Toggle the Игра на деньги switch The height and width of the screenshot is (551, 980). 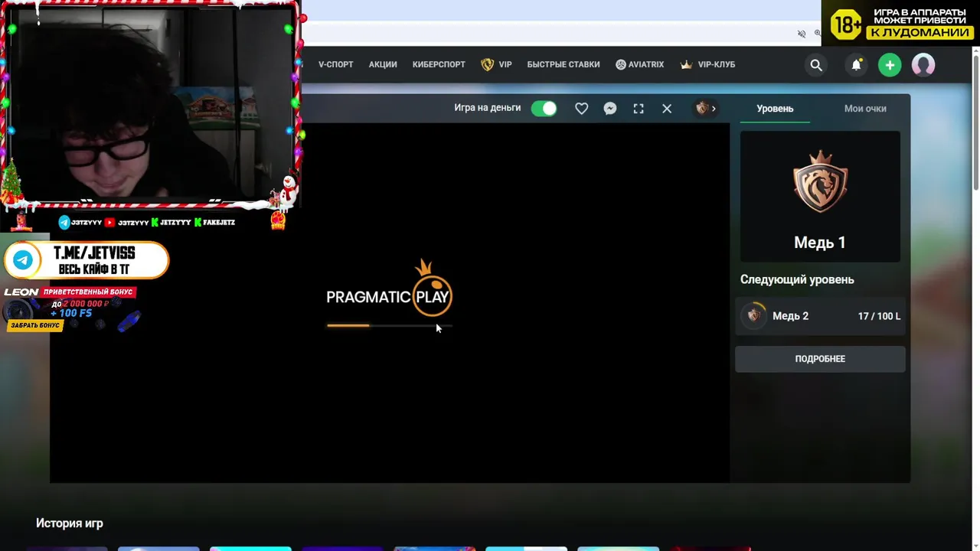point(544,109)
